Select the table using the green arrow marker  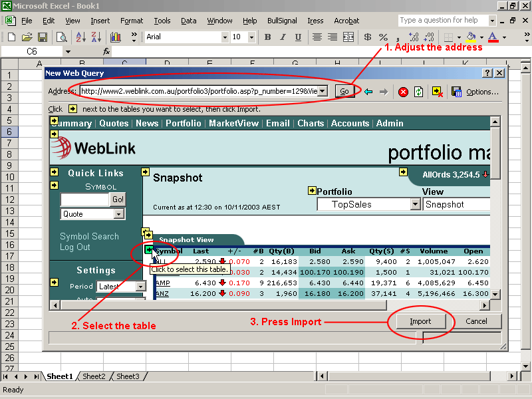click(x=150, y=250)
